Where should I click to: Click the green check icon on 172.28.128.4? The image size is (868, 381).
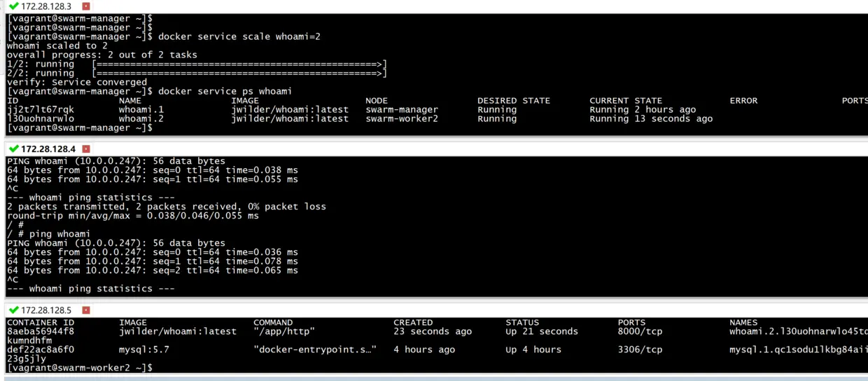tap(13, 148)
